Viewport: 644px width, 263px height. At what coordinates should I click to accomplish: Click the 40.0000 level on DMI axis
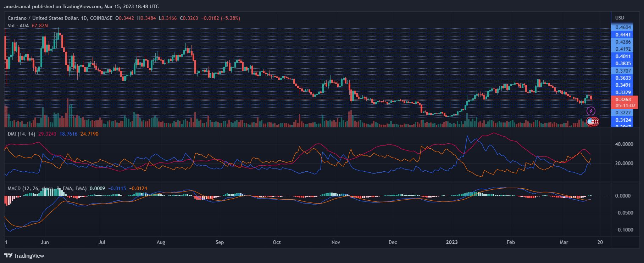[624, 144]
